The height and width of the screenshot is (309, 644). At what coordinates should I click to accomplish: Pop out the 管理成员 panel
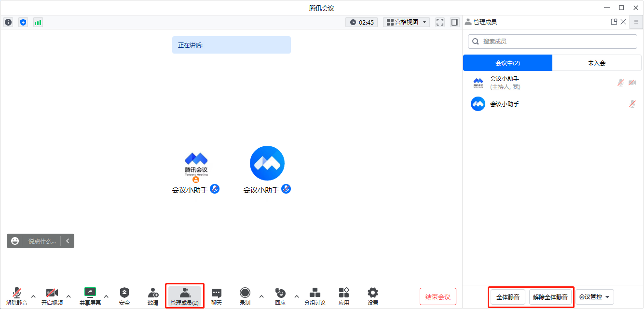(x=614, y=22)
